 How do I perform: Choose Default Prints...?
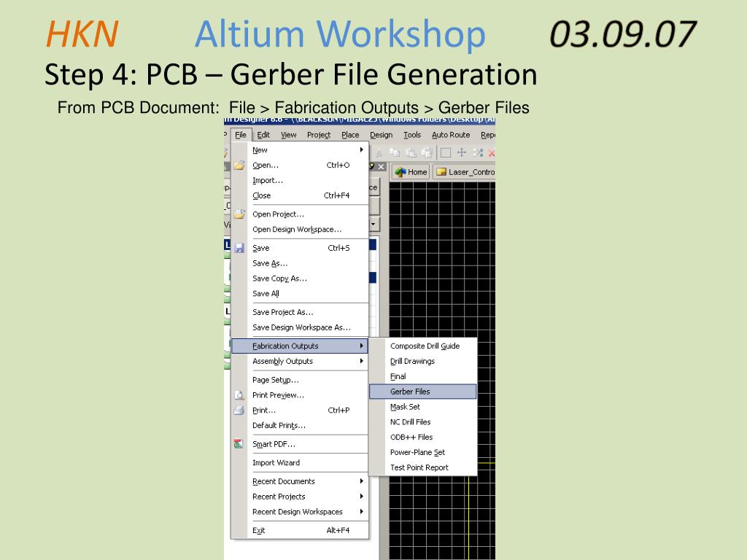click(299, 426)
